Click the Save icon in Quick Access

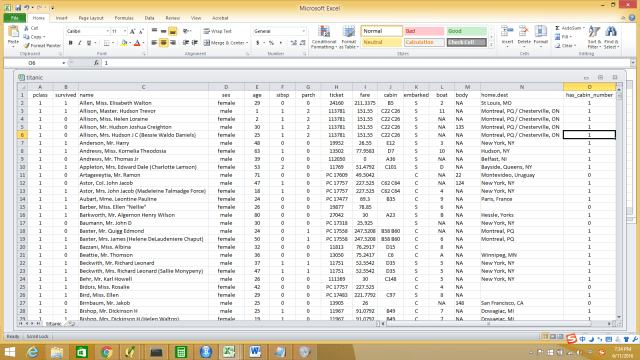18,7
